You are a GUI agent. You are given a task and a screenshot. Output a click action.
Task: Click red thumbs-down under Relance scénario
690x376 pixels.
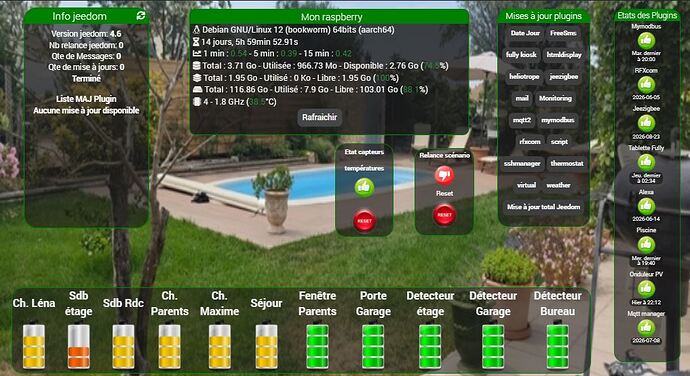pos(444,175)
